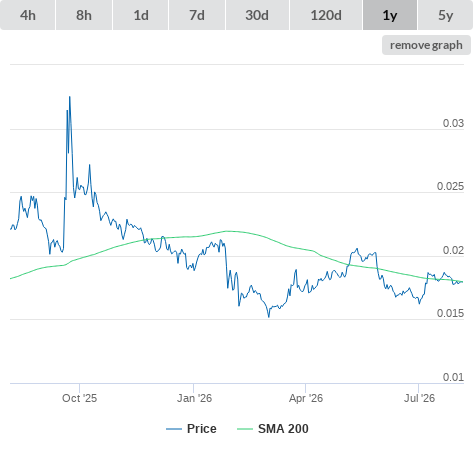Click the Apr '26 axis label
474x455 pixels.
[306, 398]
